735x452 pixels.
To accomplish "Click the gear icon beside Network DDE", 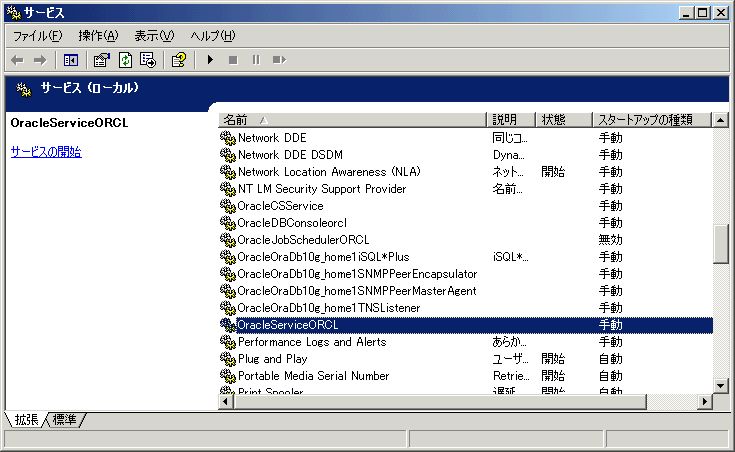I will point(227,138).
